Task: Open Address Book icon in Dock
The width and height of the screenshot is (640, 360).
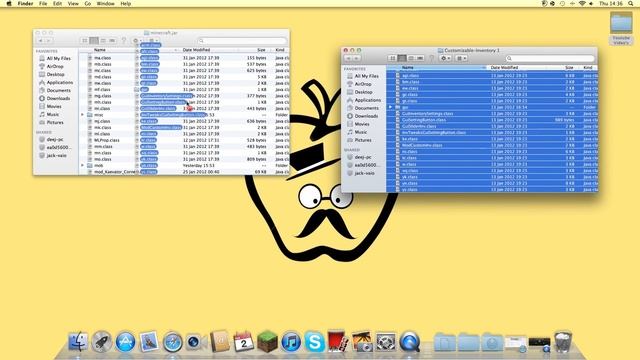Action: [x=220, y=342]
